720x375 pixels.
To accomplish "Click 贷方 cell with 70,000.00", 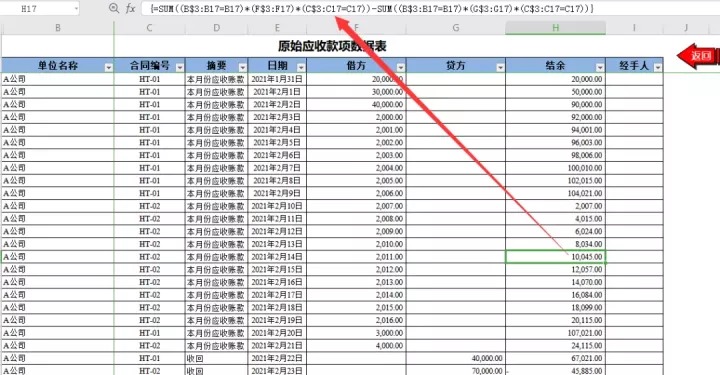I will click(x=456, y=370).
